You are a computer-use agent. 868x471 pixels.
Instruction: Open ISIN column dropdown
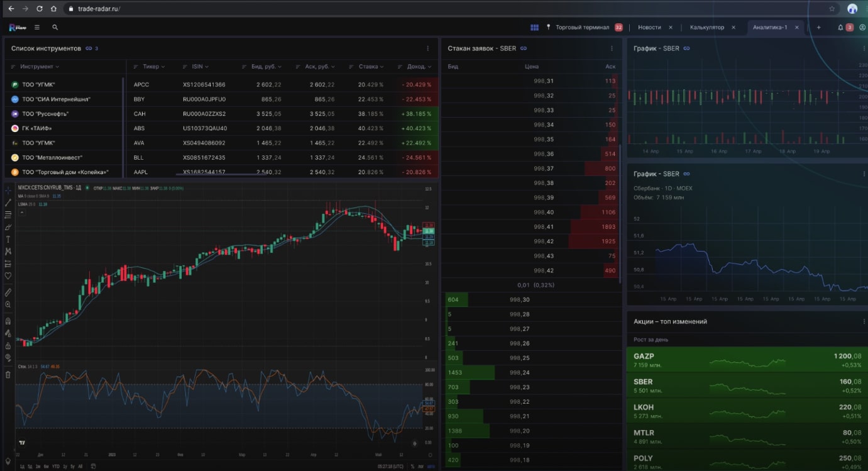(x=207, y=67)
